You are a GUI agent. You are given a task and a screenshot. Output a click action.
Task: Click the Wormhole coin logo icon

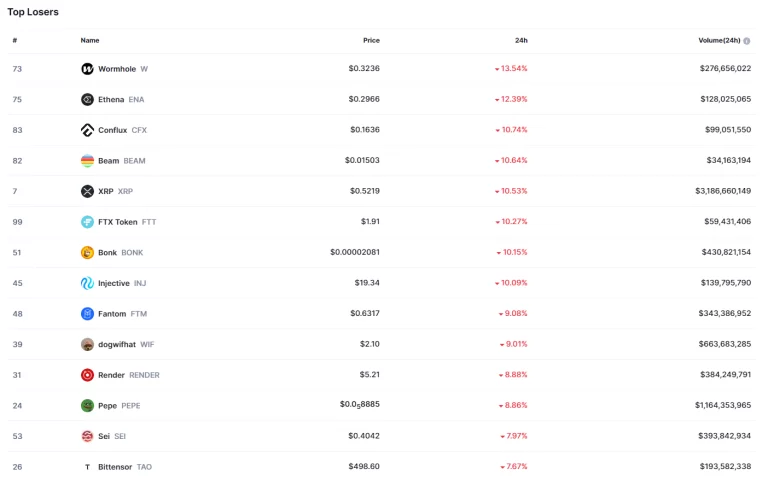click(87, 69)
